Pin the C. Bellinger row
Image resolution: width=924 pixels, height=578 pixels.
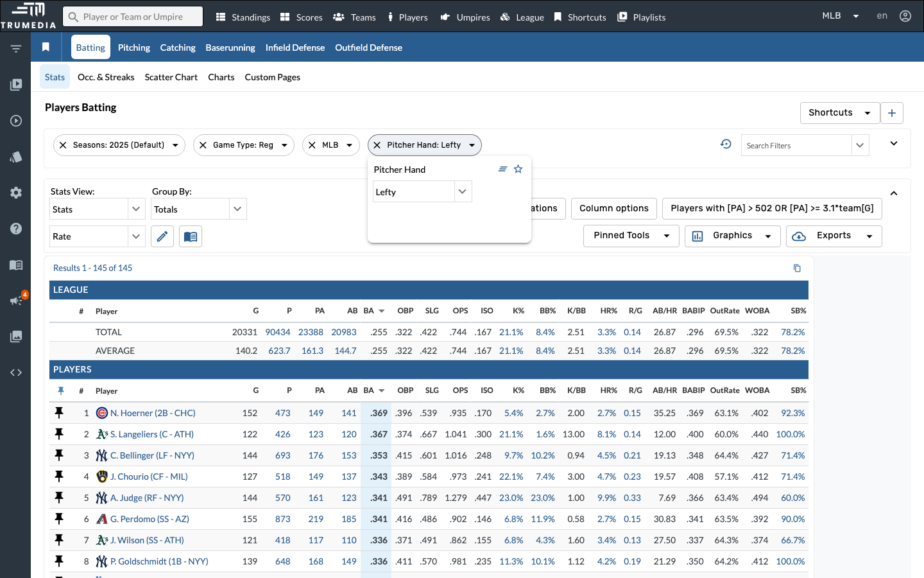(59, 455)
